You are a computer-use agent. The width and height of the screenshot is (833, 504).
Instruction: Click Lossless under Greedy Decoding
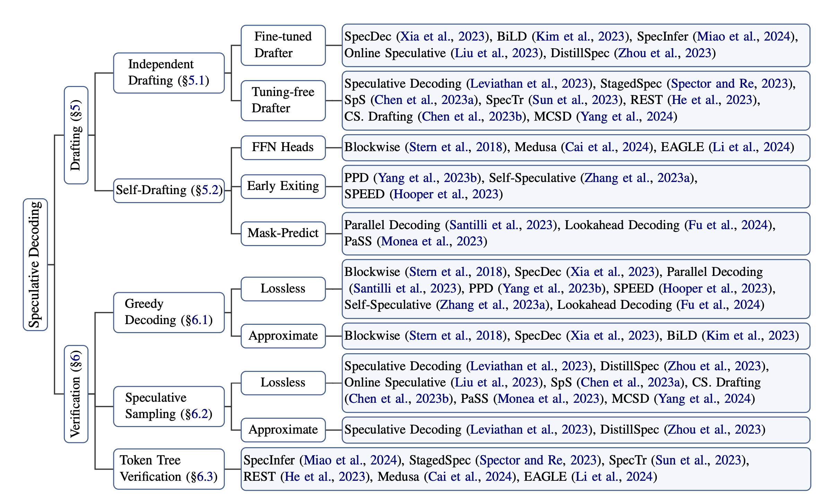pos(283,289)
